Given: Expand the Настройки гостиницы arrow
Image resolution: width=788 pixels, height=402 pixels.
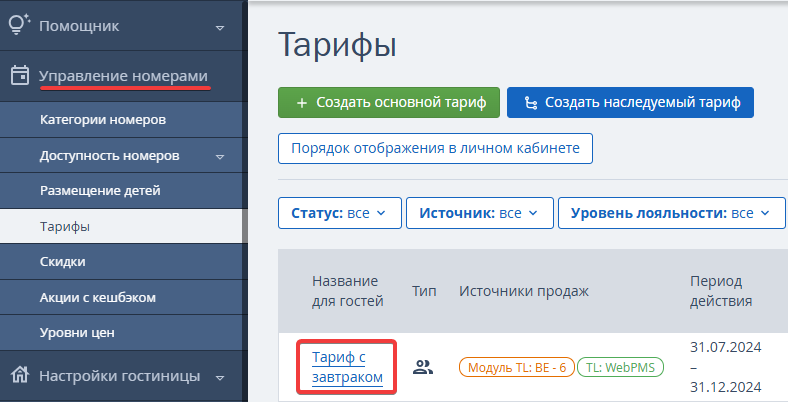Looking at the screenshot, I should click(x=220, y=377).
